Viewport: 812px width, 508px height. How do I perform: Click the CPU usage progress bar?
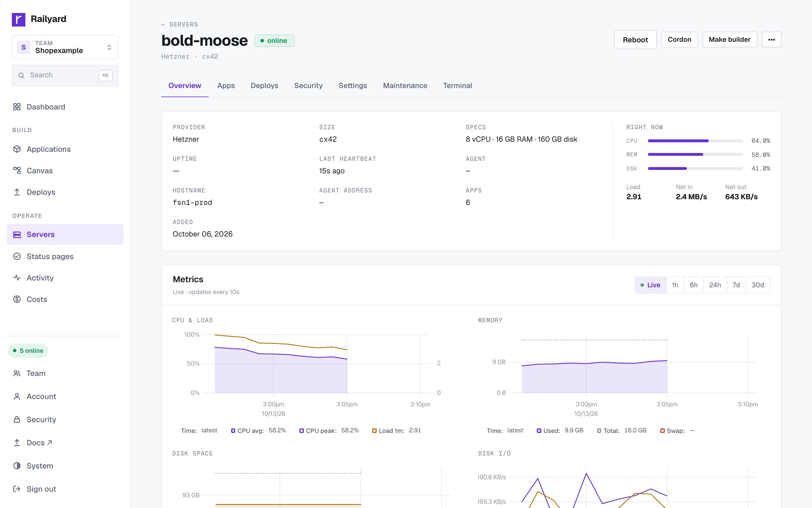pos(695,141)
